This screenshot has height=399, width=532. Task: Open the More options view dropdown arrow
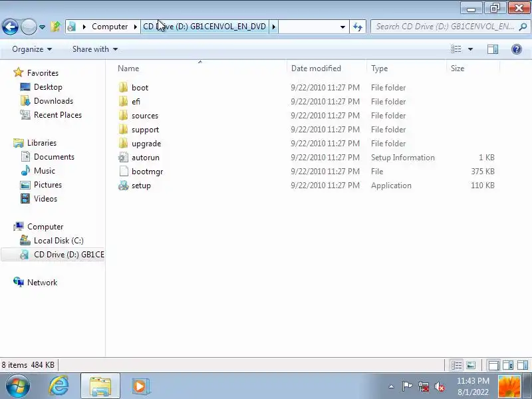click(471, 49)
